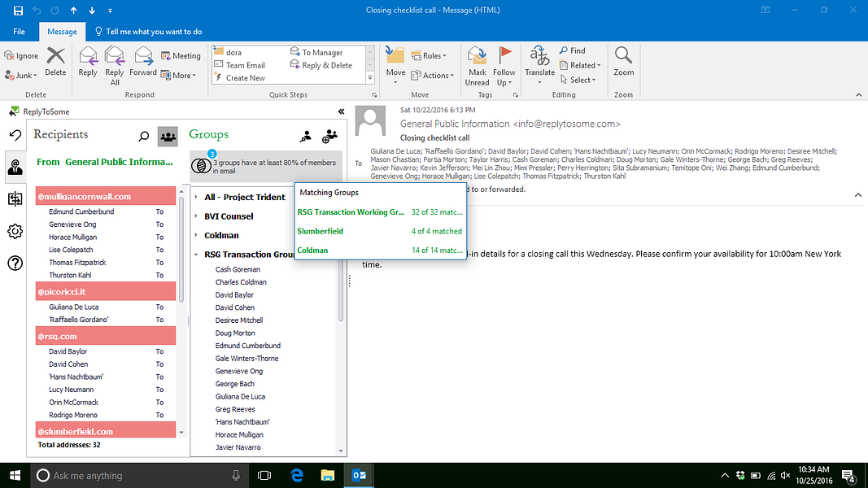Viewport: 868px width, 488px height.
Task: Mark the message as Unread
Action: click(477, 66)
